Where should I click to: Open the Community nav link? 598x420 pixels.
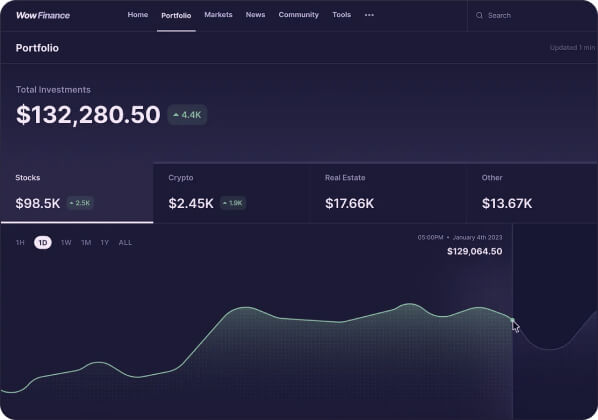[x=298, y=15]
